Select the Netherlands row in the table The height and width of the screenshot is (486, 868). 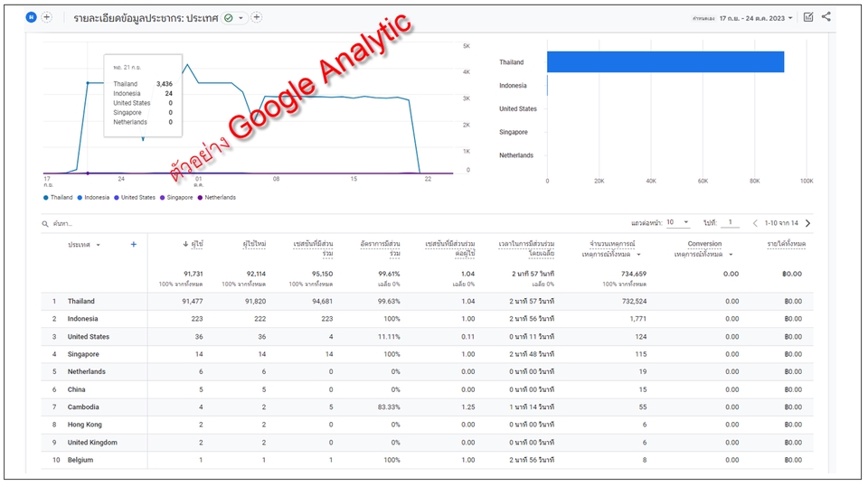pos(427,372)
